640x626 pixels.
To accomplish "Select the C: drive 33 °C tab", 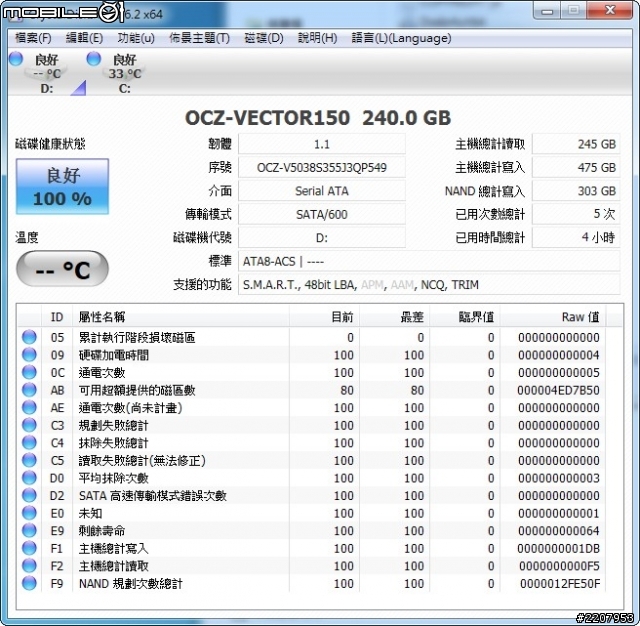I will pos(124,73).
